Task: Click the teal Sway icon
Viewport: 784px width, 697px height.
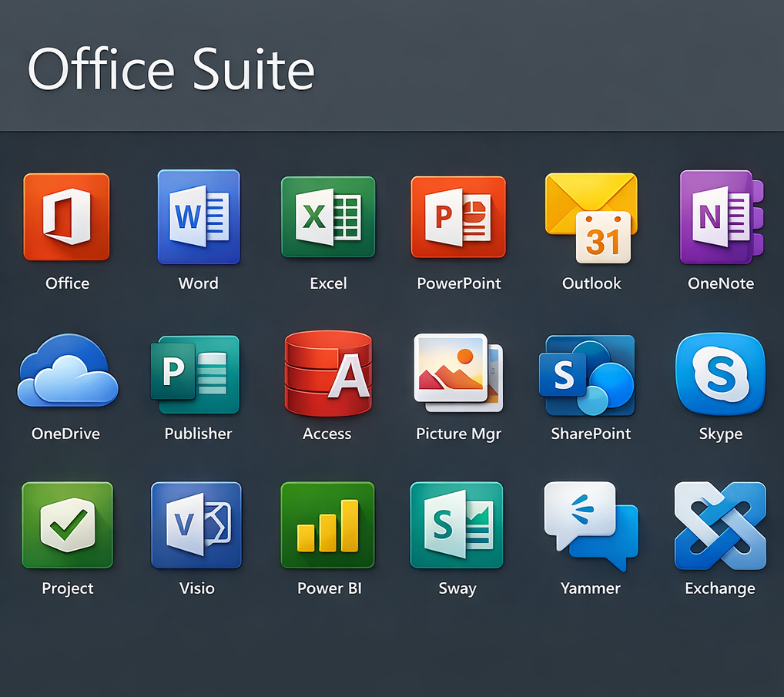Action: [457, 525]
